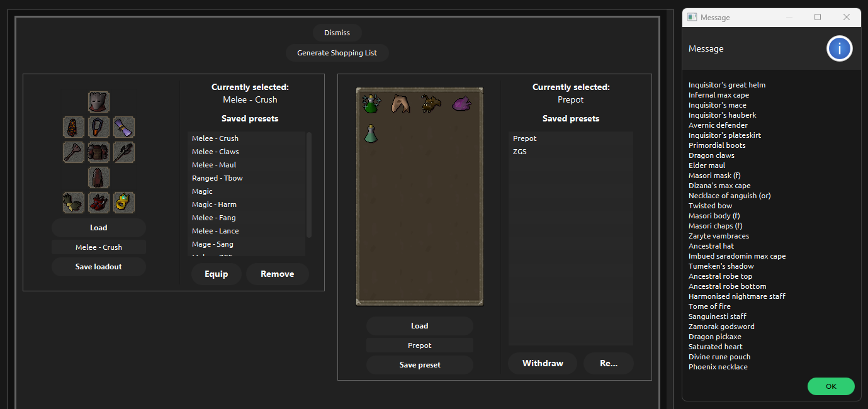Dismiss the loadout panel
The width and height of the screenshot is (868, 409).
click(x=337, y=33)
